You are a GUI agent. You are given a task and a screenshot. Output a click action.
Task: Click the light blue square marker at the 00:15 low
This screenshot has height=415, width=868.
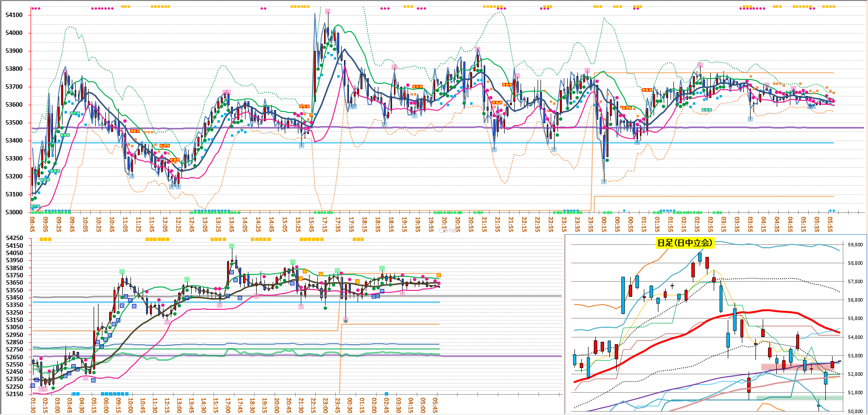604,182
